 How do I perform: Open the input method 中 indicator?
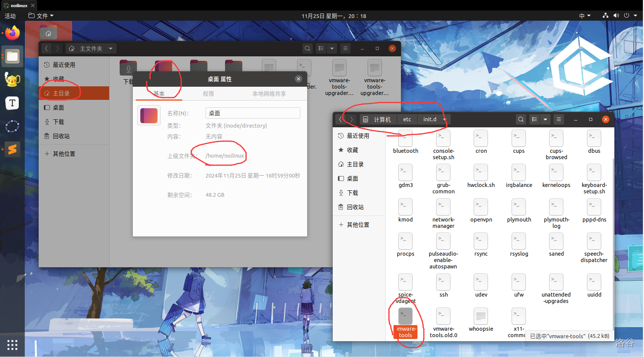(x=585, y=16)
